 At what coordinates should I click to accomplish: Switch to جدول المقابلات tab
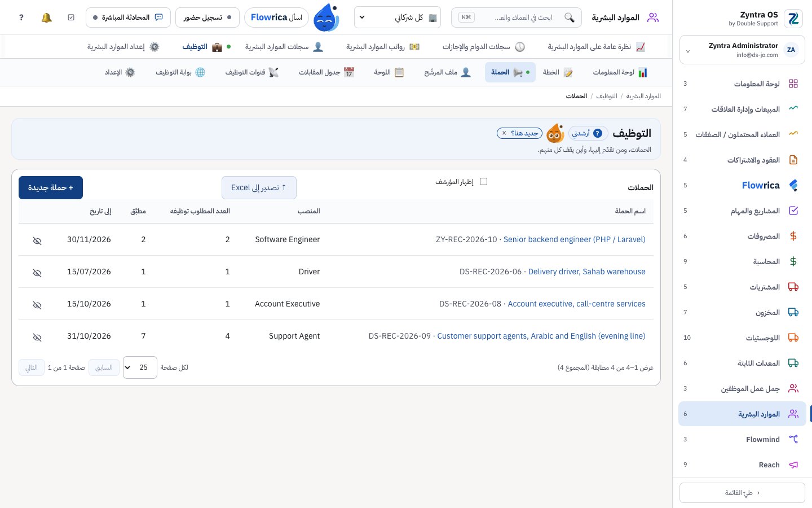326,72
